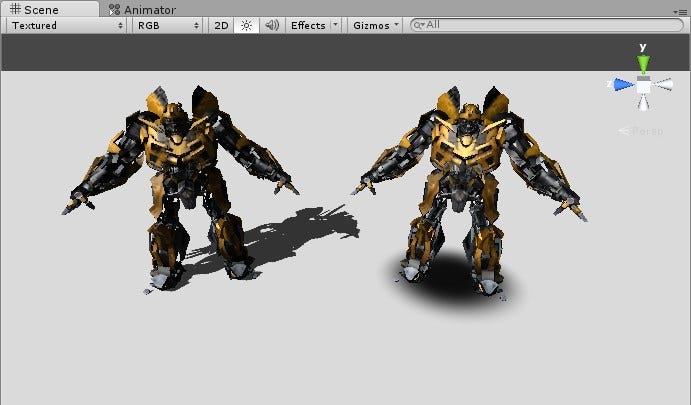The height and width of the screenshot is (405, 691).
Task: Click the blue Z axis gizmo cone
Action: [x=623, y=84]
